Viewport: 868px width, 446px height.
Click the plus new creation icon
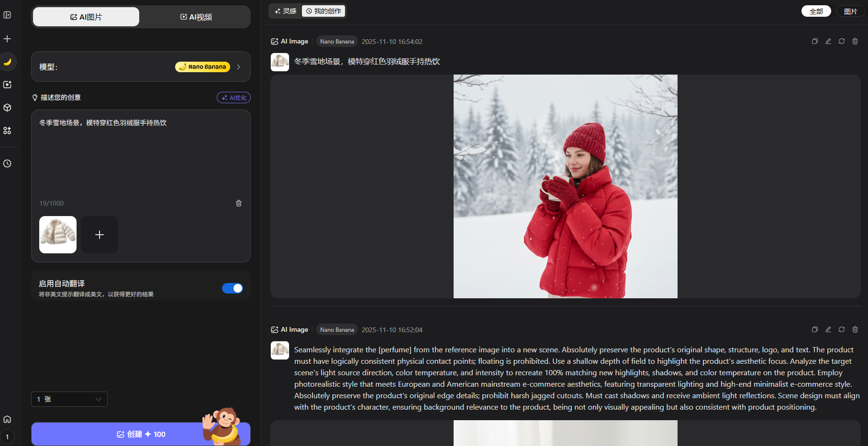(x=7, y=39)
